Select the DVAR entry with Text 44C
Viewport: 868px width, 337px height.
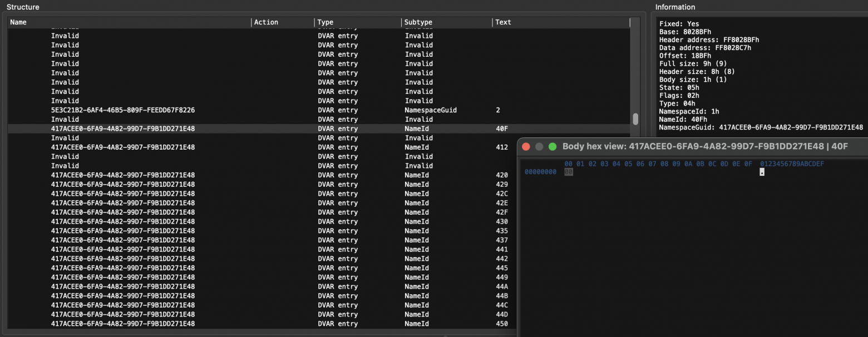point(263,305)
